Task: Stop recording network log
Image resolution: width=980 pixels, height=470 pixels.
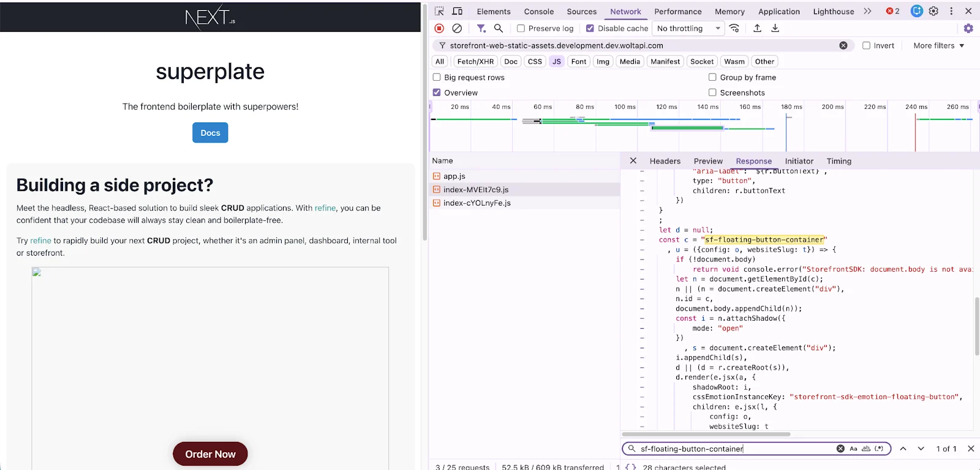Action: pos(439,28)
